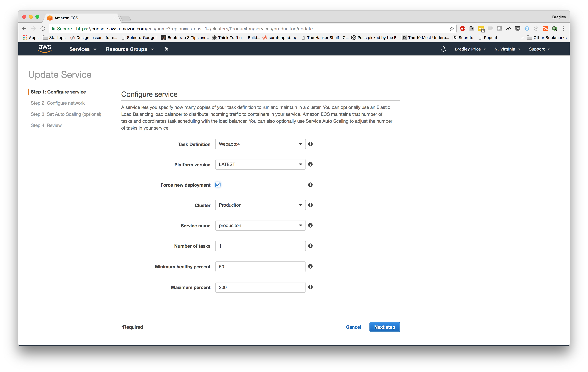588x372 pixels.
Task: Open the Adblock Plus extension icon
Action: (462, 29)
